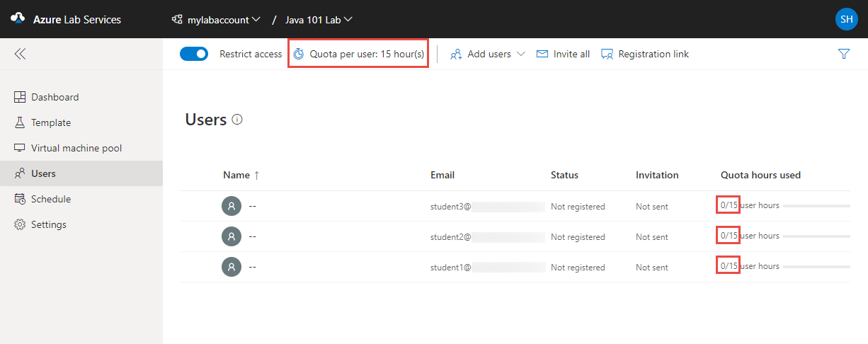Expand the Add users dropdown chevron
This screenshot has height=344, width=868.
520,54
